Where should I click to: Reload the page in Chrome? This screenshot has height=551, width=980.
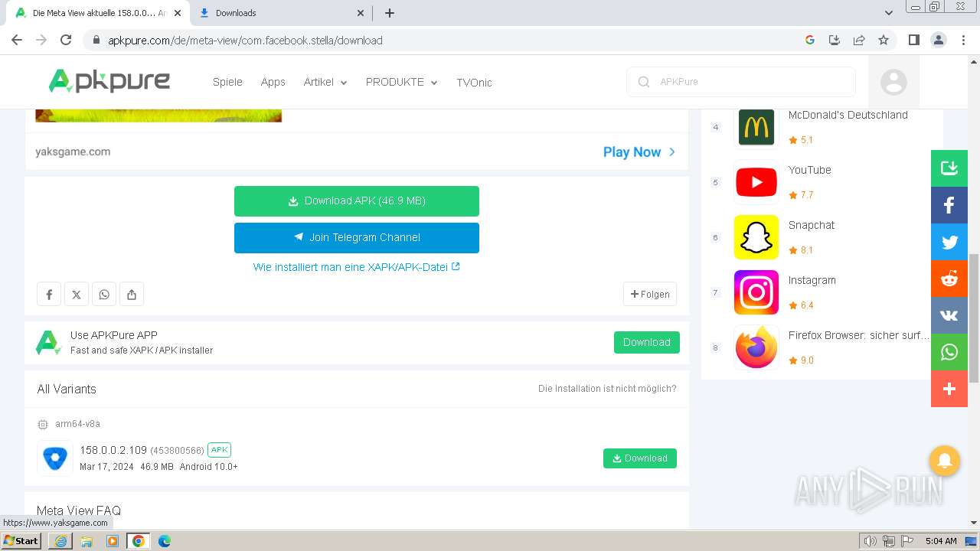click(66, 40)
